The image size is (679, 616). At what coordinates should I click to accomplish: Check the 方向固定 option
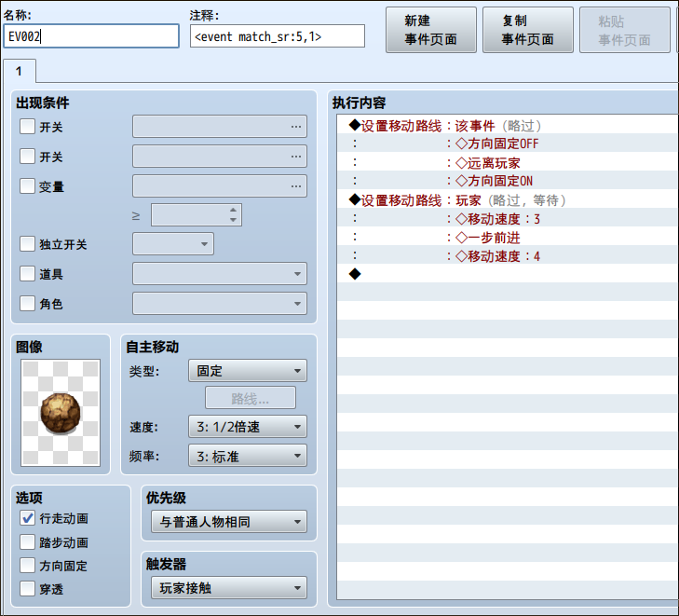[x=27, y=566]
